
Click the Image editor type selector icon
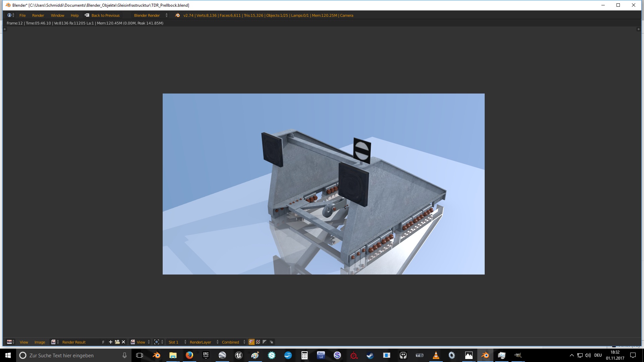tap(9, 342)
